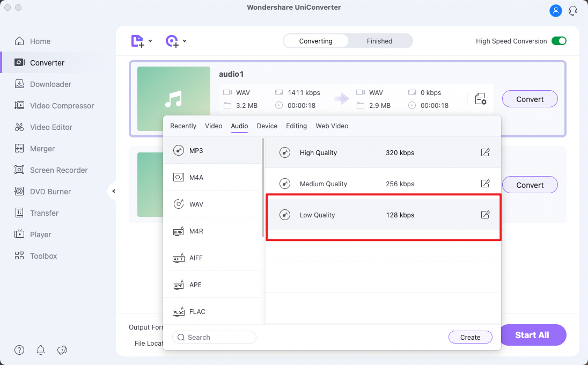Edit the Medium Quality preset

pos(485,184)
